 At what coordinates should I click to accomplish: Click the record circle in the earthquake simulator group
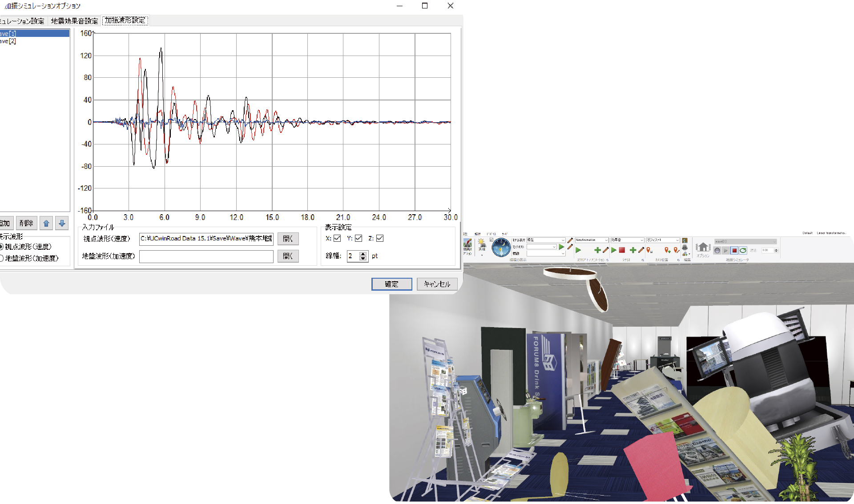(x=717, y=250)
